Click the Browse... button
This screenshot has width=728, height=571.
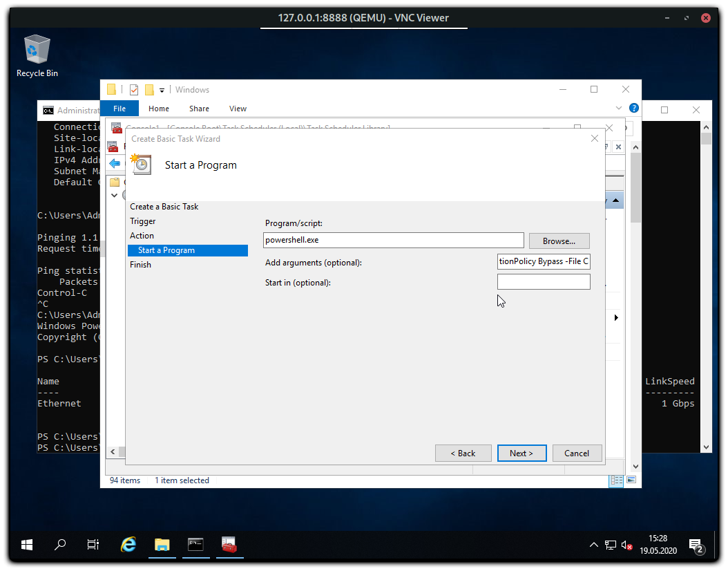(x=559, y=241)
